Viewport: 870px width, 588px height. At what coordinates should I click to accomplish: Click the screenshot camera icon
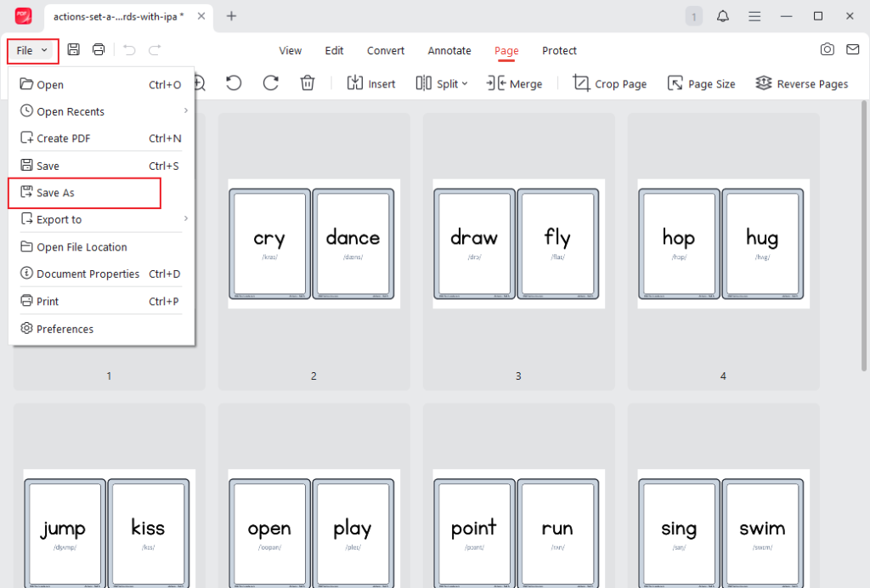(828, 49)
